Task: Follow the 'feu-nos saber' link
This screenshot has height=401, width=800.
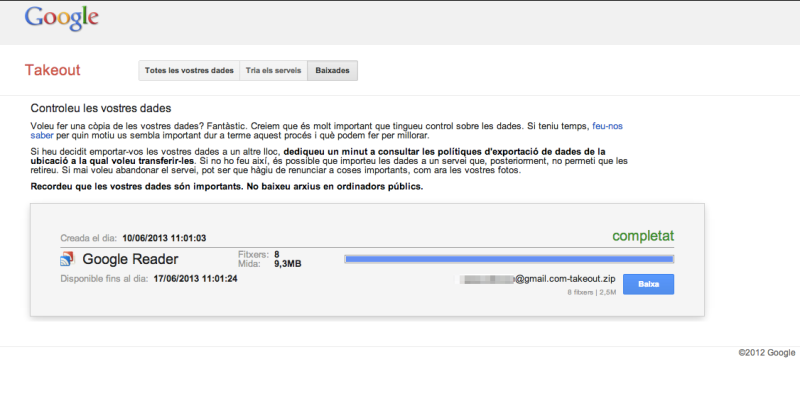Action: 607,126
